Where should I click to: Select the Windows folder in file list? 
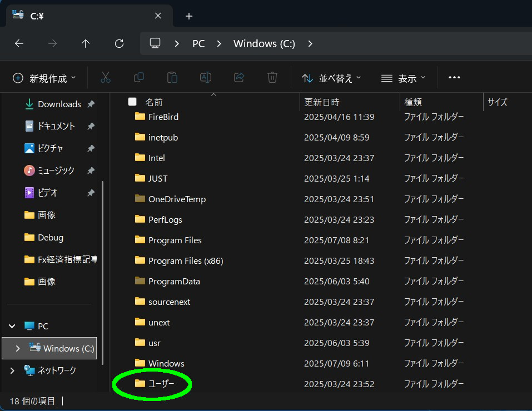pyautogui.click(x=166, y=364)
